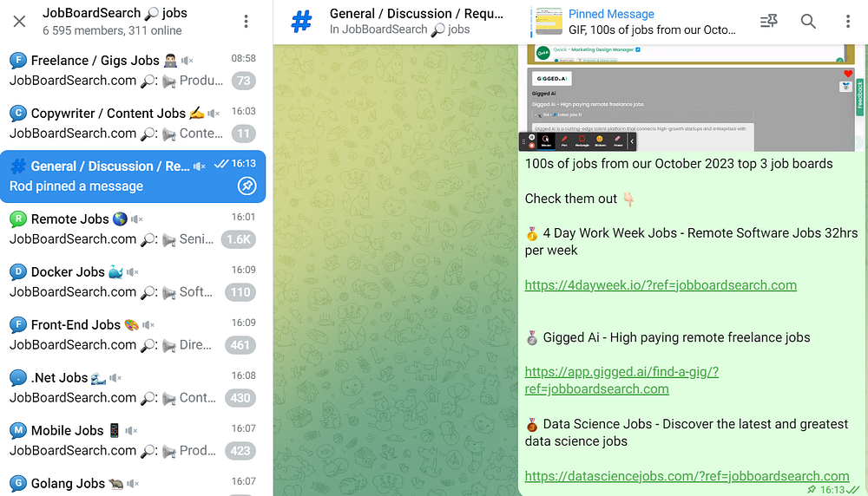Open the chat's three-dot options menu
The width and height of the screenshot is (868, 496).
(847, 22)
